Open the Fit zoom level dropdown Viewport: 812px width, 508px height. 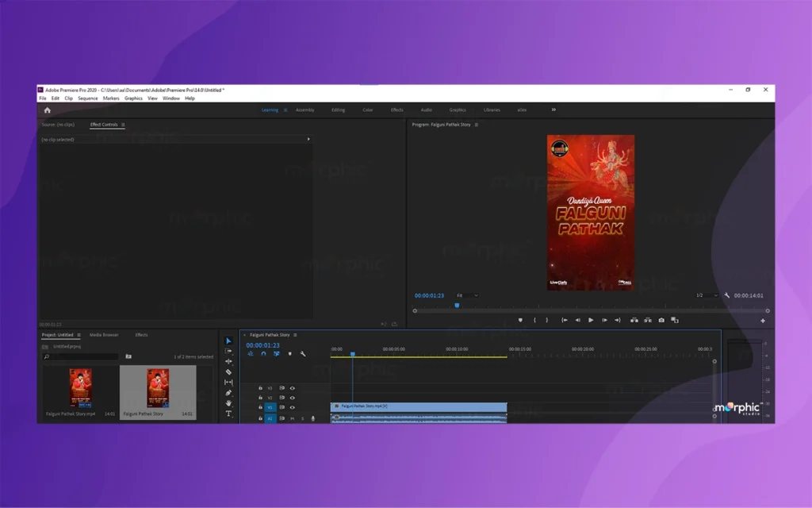coord(467,295)
